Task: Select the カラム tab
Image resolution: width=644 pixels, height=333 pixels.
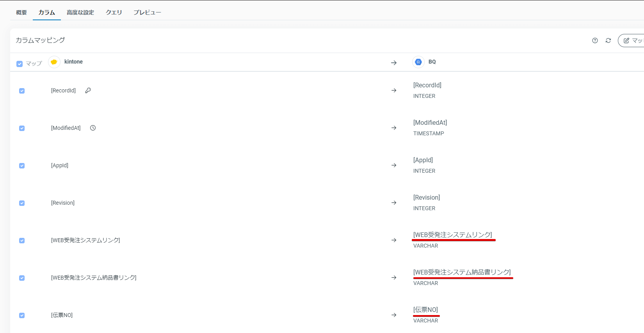Action: point(47,12)
